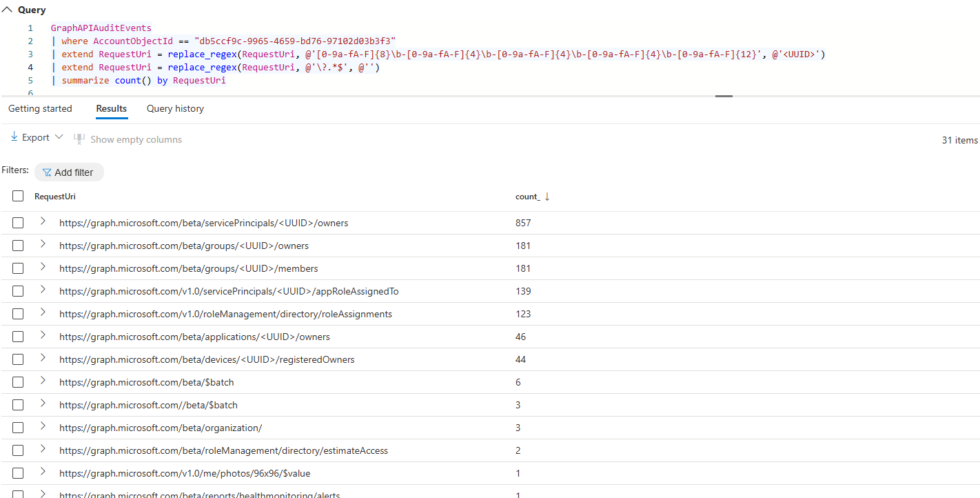Click the Show empty columns icon
Screen dimensions: 980x498
coord(79,138)
